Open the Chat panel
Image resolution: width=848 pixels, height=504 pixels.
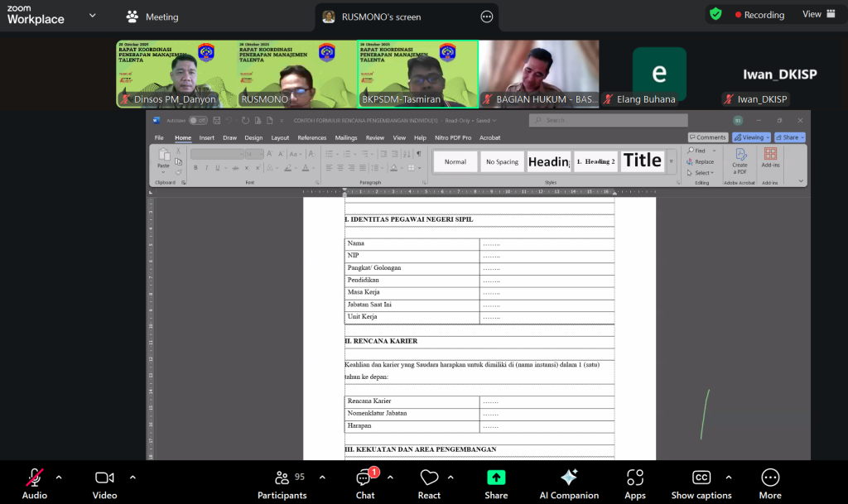pyautogui.click(x=364, y=482)
